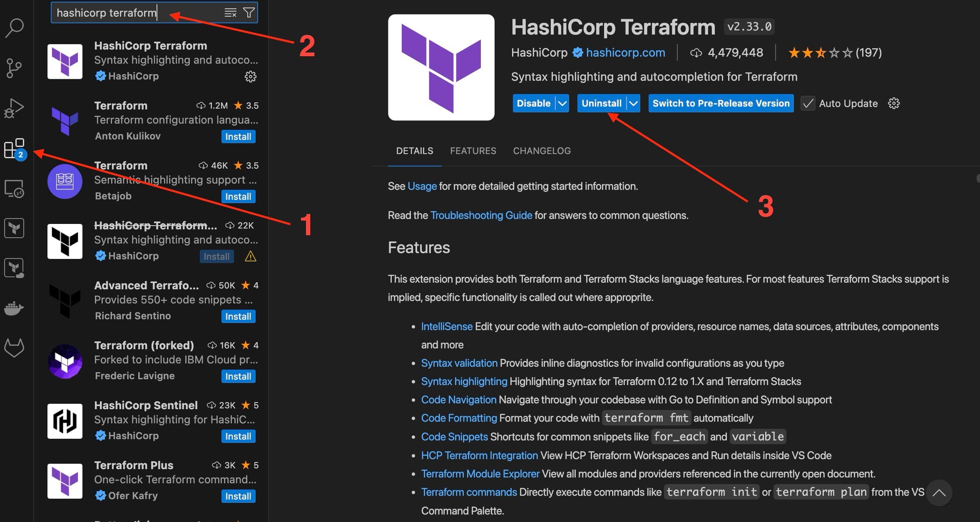Open the HCP Terraform cloud icon

pyautogui.click(x=14, y=268)
